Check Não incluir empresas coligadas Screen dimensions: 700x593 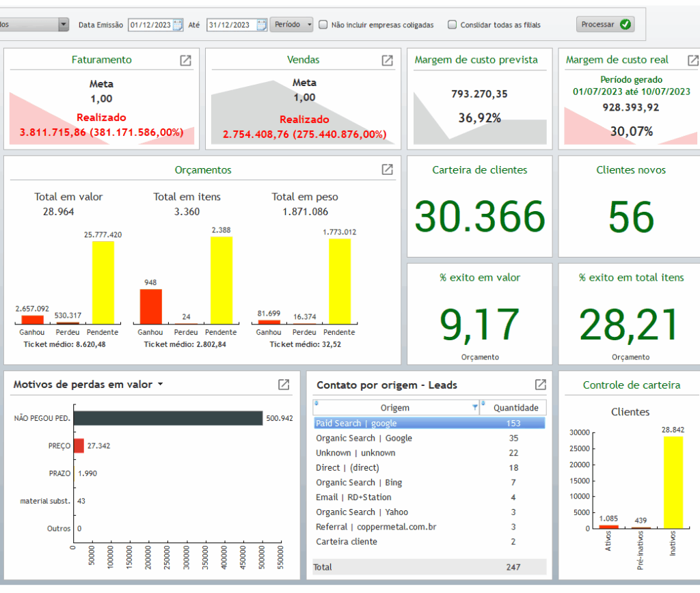click(323, 25)
